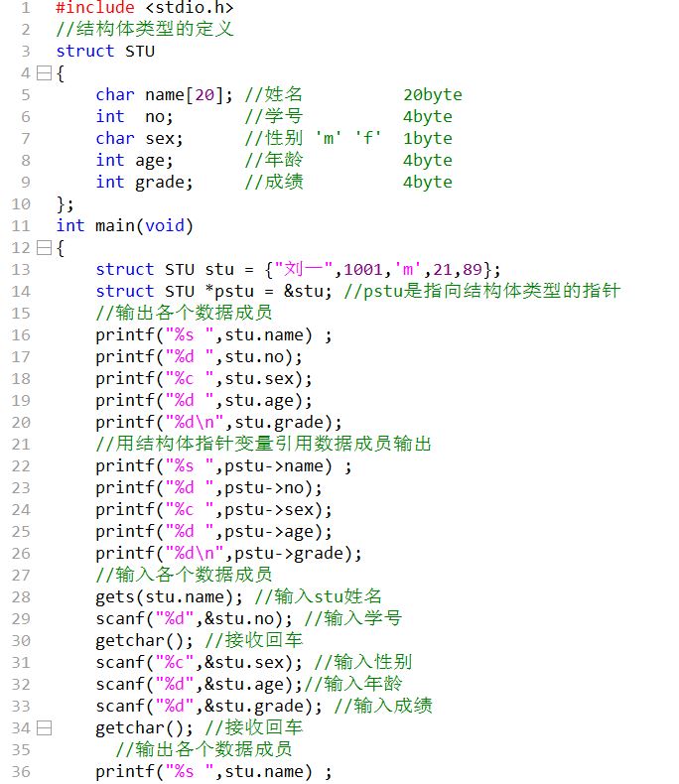Click the printf stu.name statement on line 36
The width and height of the screenshot is (679, 784).
point(213,772)
